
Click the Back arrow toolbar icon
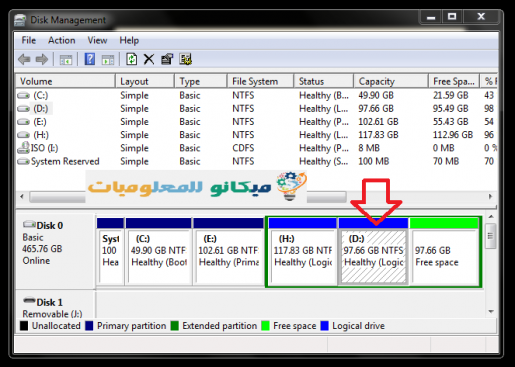pos(24,60)
